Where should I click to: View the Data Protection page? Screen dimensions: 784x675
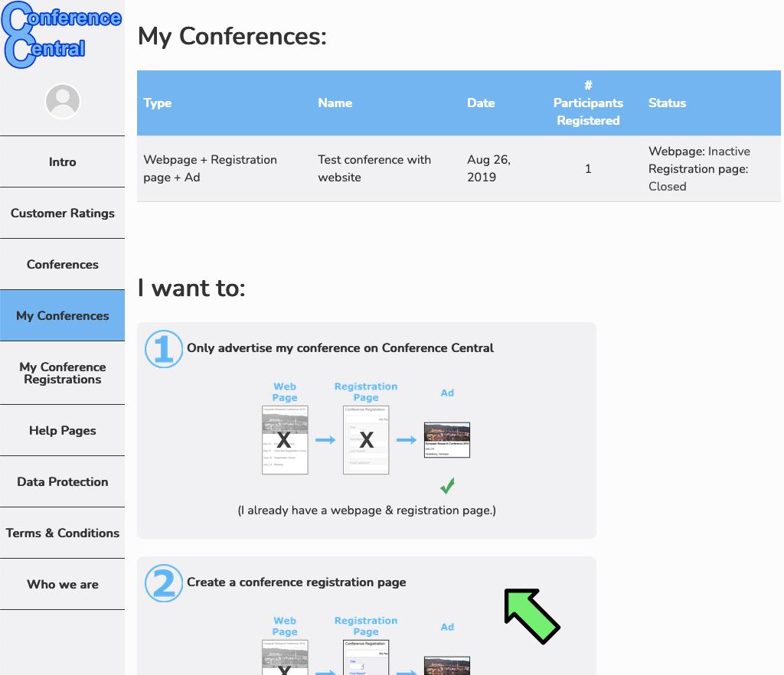63,482
